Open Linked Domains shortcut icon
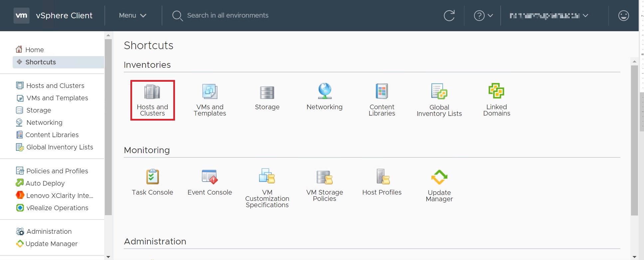 496,91
